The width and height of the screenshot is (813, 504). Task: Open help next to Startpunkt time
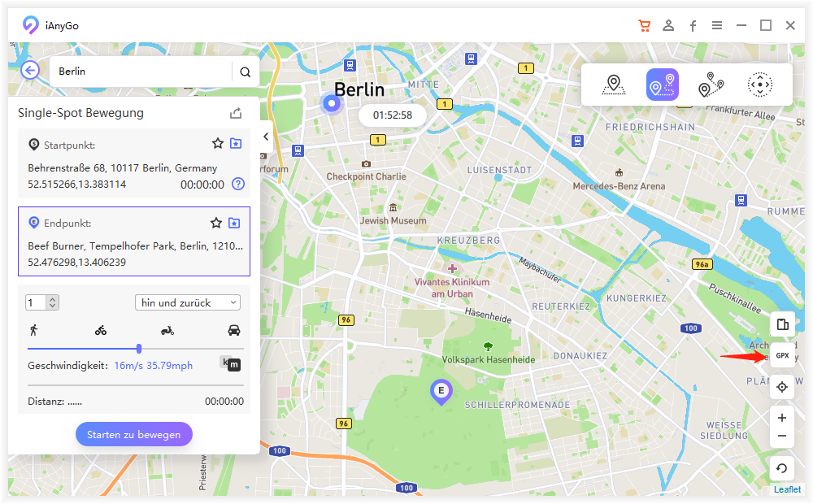pos(238,184)
